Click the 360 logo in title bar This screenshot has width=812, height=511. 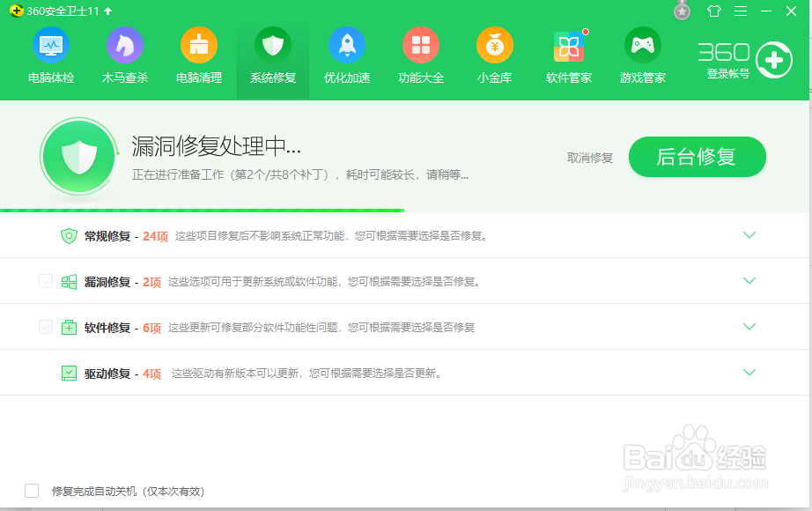pos(16,11)
